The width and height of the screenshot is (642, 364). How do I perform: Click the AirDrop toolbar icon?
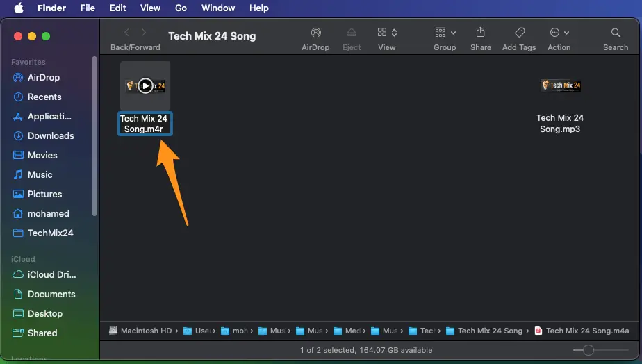(x=315, y=33)
